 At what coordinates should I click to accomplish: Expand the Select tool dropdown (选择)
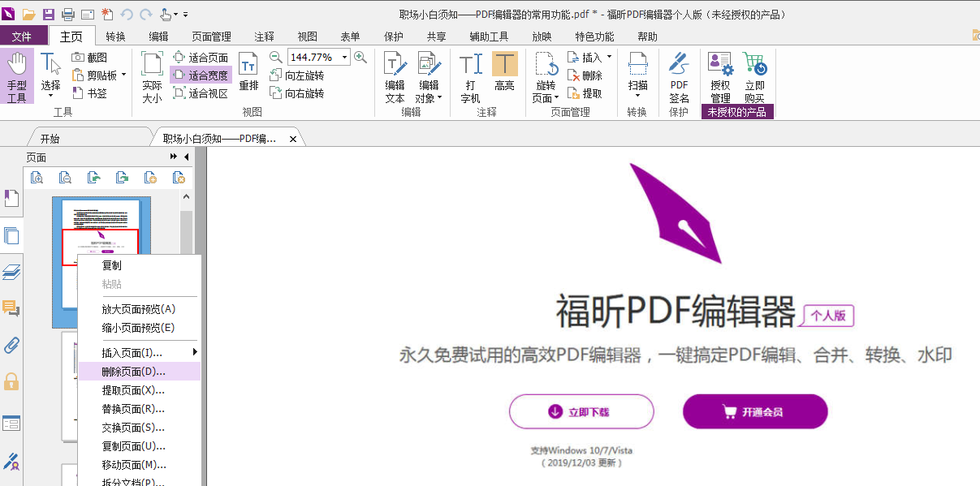coord(51,96)
